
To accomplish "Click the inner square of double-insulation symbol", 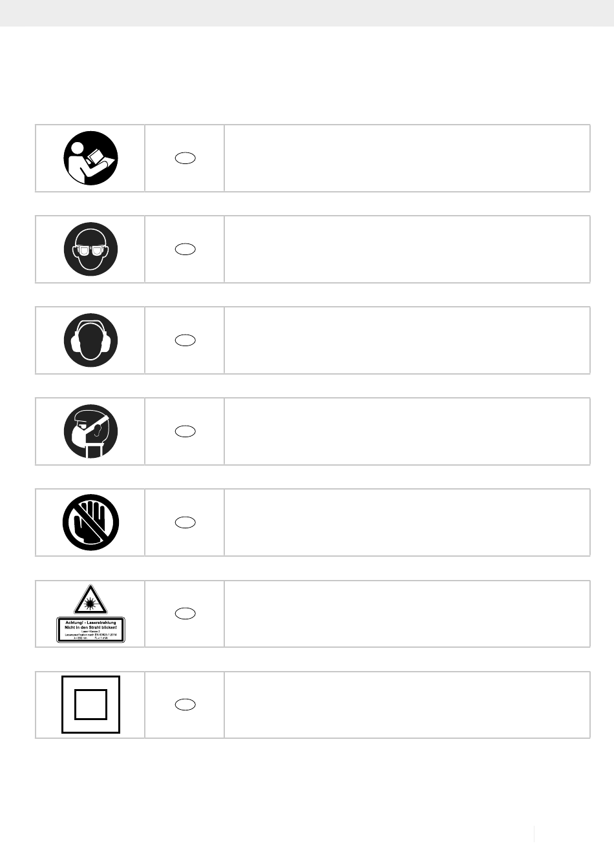I will tap(90, 705).
